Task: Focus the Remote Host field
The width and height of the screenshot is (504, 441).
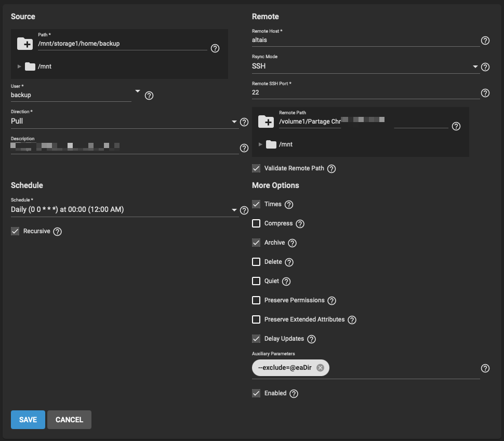Action: tap(366, 40)
